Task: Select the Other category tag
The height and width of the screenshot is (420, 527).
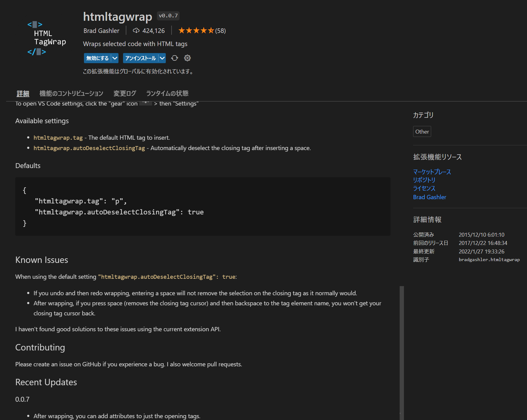Action: pyautogui.click(x=422, y=131)
